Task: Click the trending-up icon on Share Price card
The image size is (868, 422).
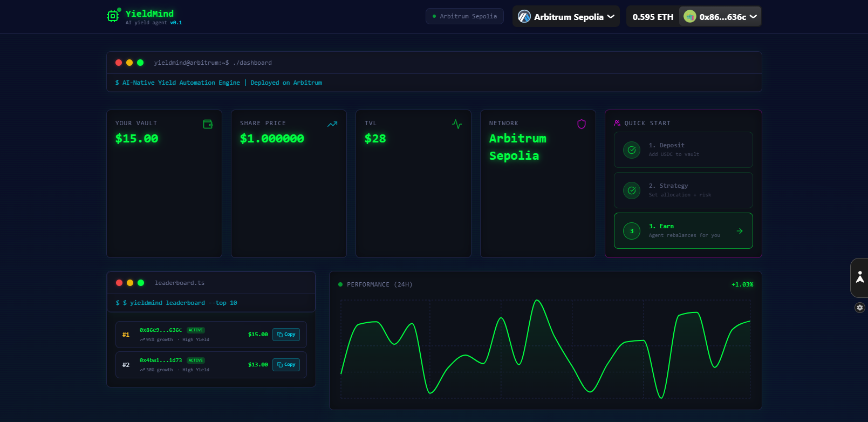Action: [332, 124]
